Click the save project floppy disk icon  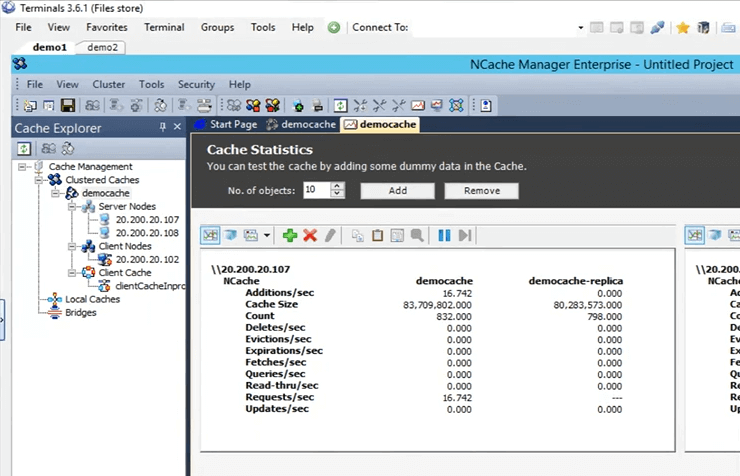click(68, 105)
